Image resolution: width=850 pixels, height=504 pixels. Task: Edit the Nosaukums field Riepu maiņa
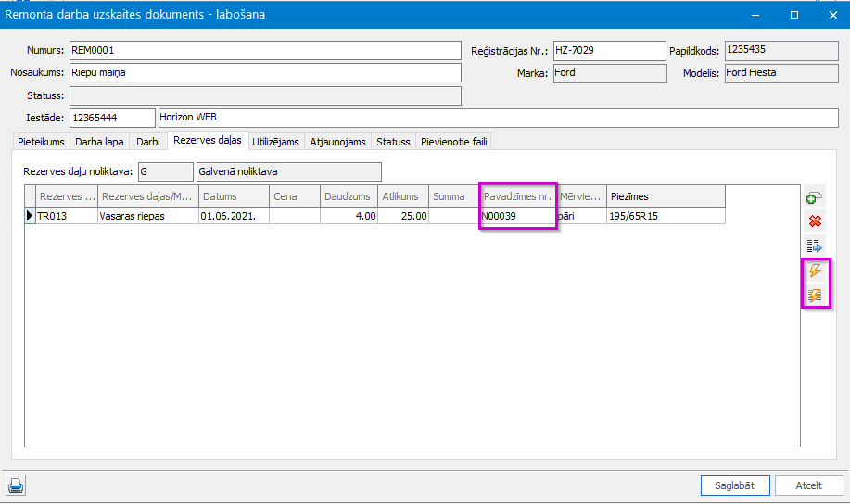[x=265, y=72]
